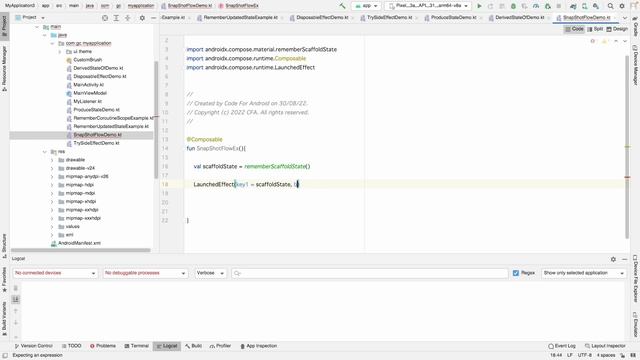Image resolution: width=640 pixels, height=360 pixels.
Task: Open the Verbose log level dropdown
Action: pyautogui.click(x=210, y=273)
